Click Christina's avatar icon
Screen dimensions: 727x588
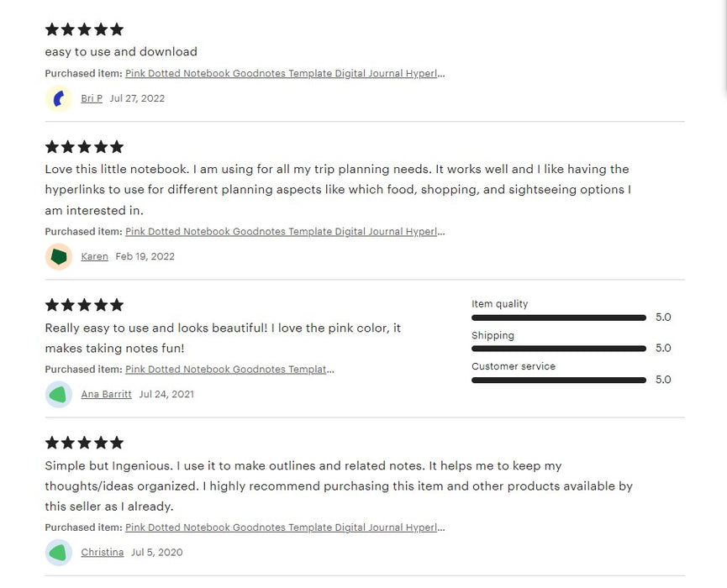click(58, 552)
